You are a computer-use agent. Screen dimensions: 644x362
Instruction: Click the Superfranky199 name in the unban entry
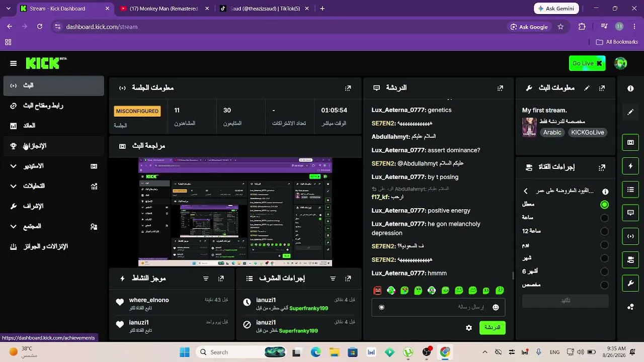[x=309, y=308]
